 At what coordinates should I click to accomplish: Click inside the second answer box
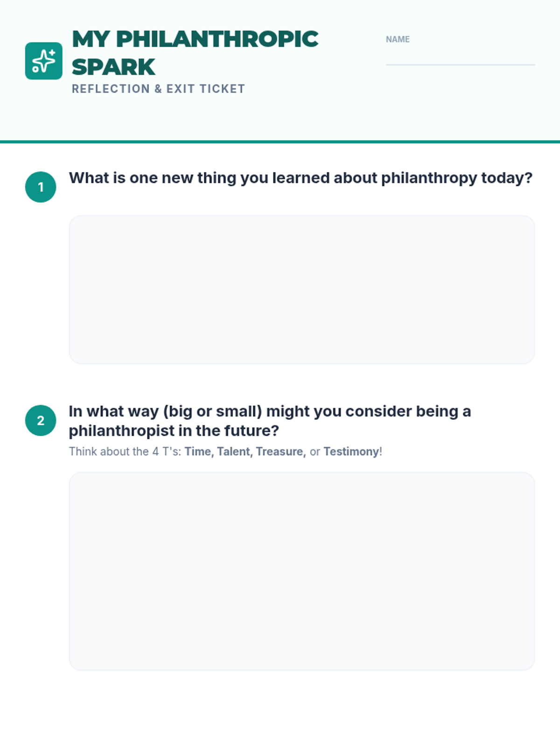[301, 571]
